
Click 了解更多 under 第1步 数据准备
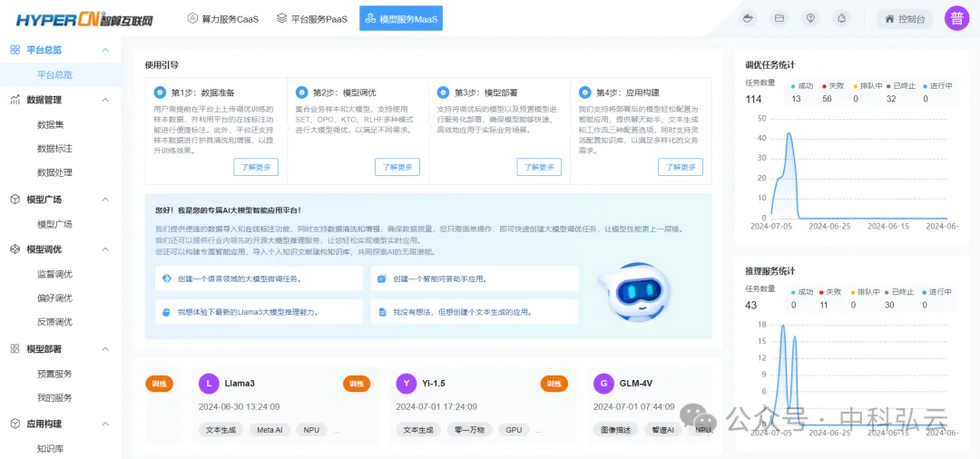[x=256, y=167]
